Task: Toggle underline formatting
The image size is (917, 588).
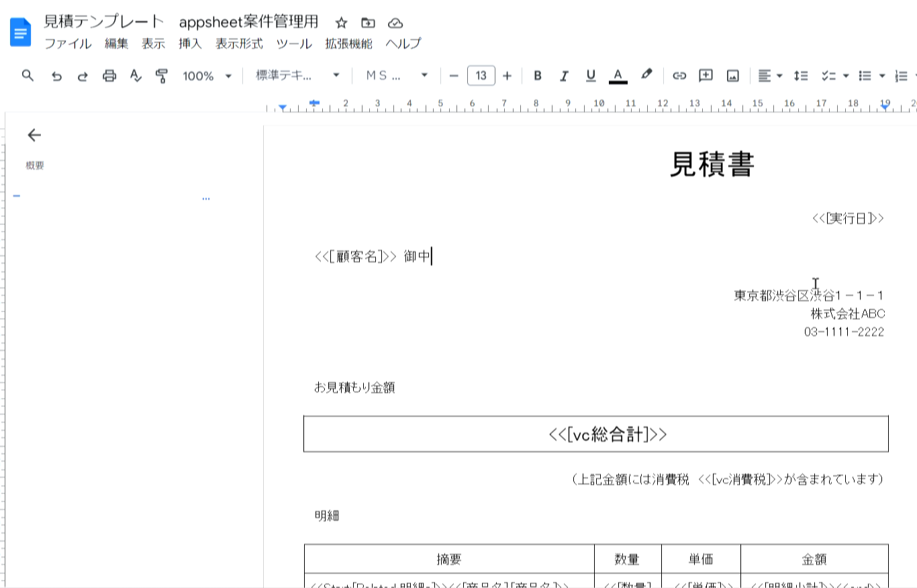Action: click(591, 76)
